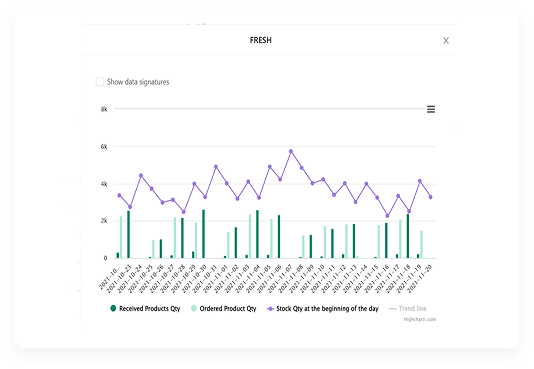Open the chart hamburger context menu
The height and width of the screenshot is (369, 534).
[x=431, y=109]
